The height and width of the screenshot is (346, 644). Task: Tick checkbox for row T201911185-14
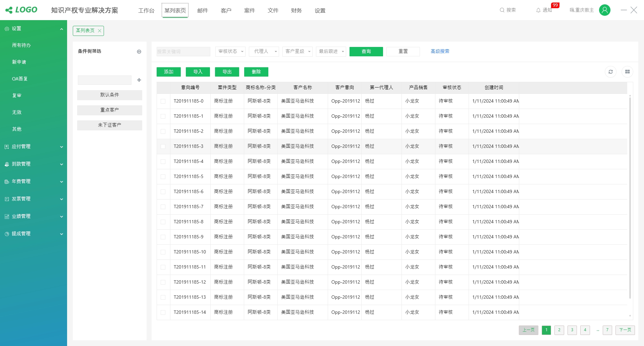(x=163, y=312)
